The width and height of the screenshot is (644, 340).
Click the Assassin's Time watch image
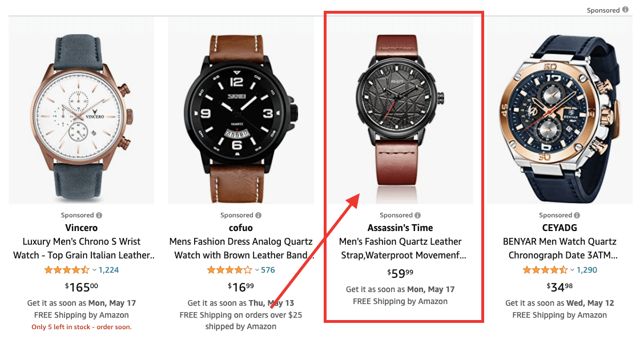click(x=400, y=111)
